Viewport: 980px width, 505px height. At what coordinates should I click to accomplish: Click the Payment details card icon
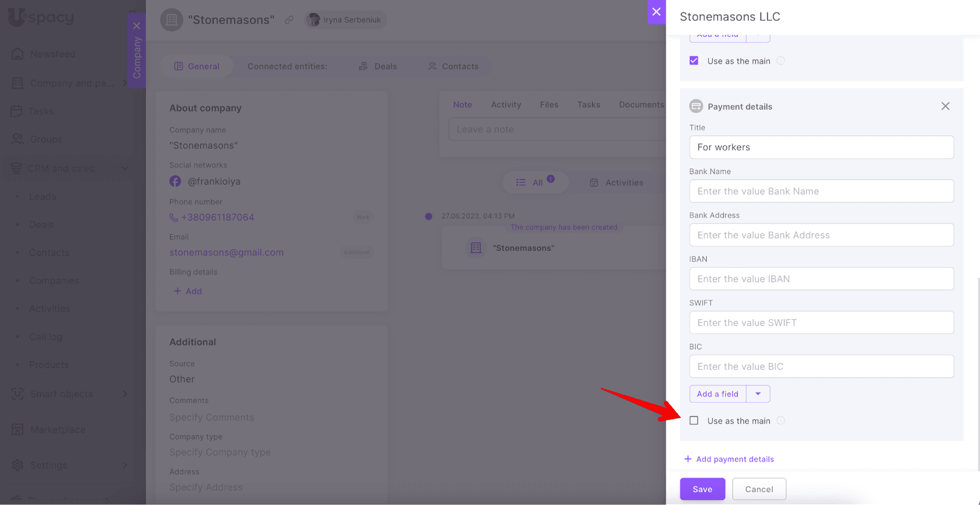tap(696, 106)
